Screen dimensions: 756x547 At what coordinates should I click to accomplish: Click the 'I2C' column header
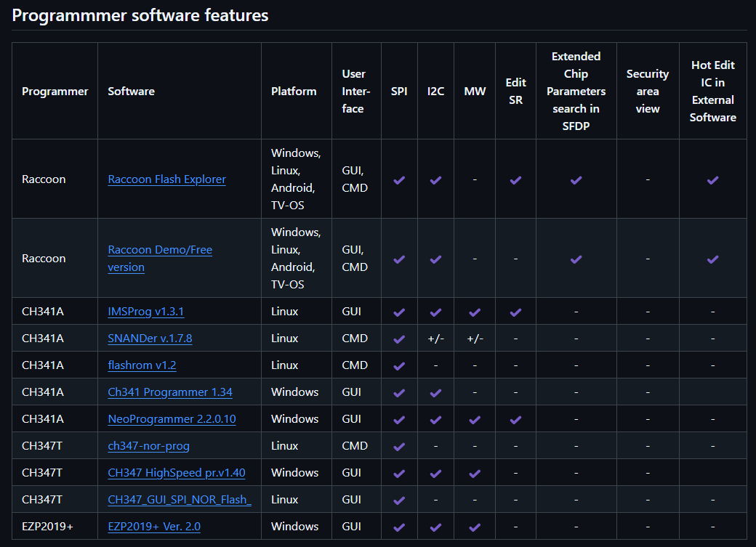click(x=436, y=91)
